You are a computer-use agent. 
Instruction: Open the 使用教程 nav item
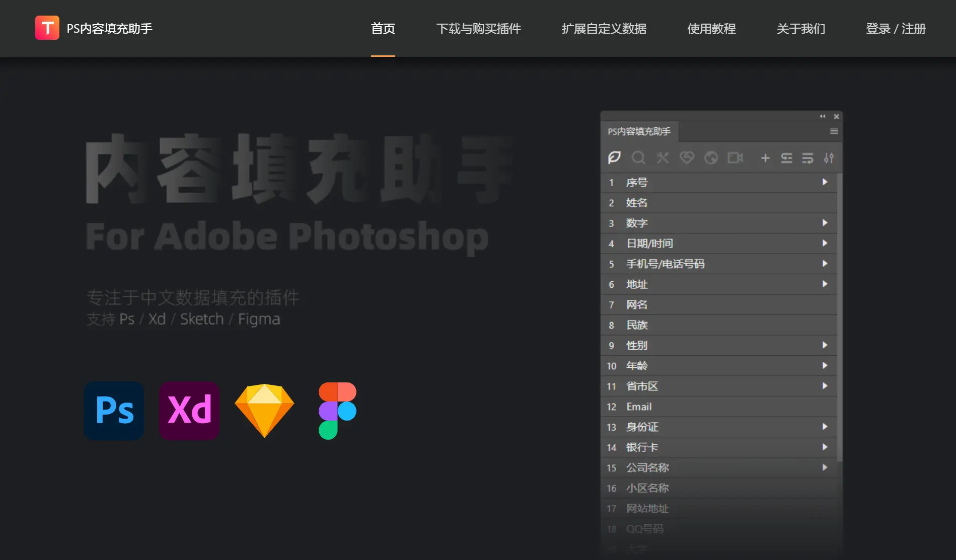pos(711,29)
